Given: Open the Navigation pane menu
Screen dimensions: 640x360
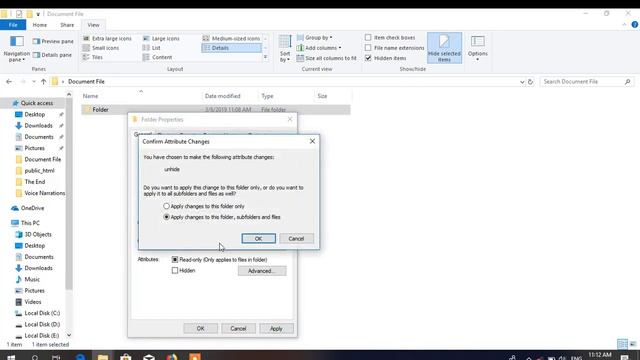Looking at the screenshot, I should coord(17,49).
